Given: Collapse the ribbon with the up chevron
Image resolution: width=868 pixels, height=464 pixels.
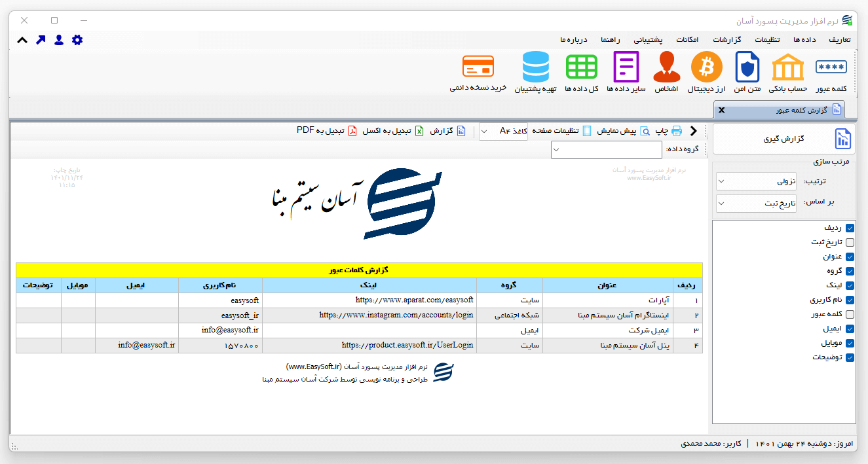Looking at the screenshot, I should tap(22, 40).
